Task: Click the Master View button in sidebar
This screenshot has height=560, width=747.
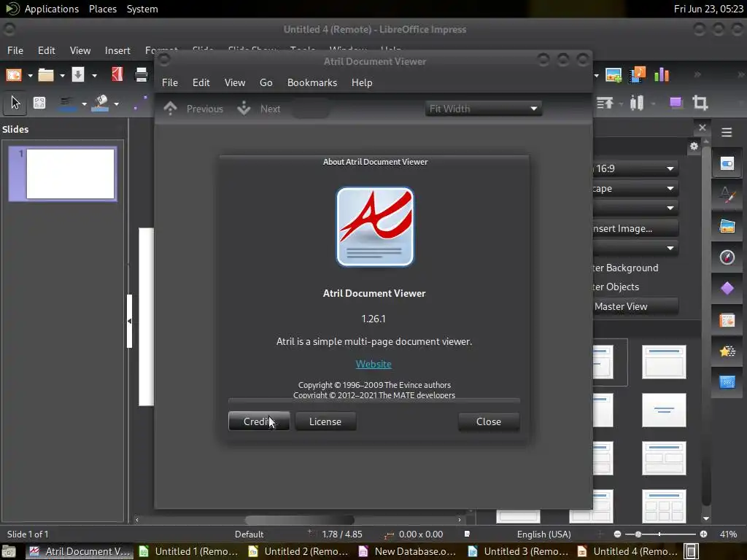Action: click(x=635, y=307)
